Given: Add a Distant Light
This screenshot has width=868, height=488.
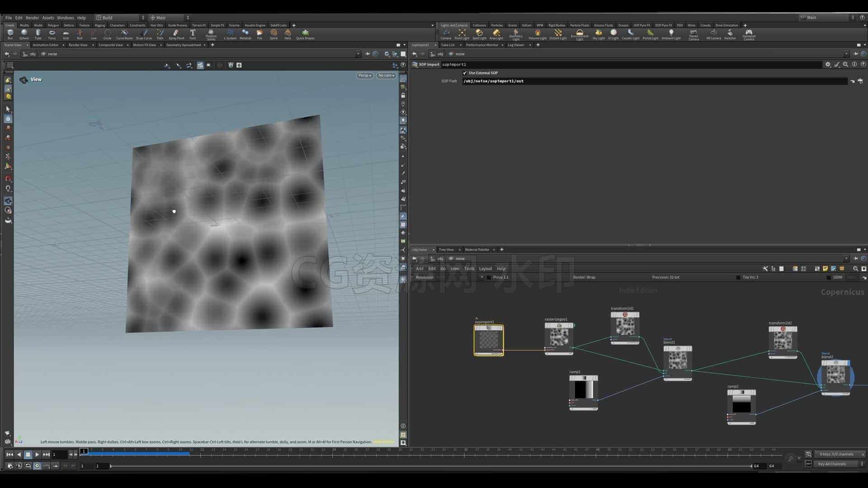Looking at the screenshot, I should click(x=558, y=34).
